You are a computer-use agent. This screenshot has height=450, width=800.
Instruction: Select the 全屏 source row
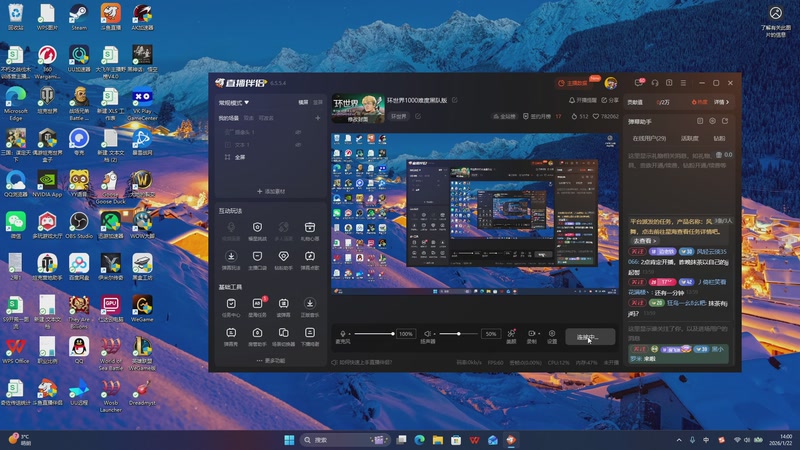pyautogui.click(x=270, y=157)
